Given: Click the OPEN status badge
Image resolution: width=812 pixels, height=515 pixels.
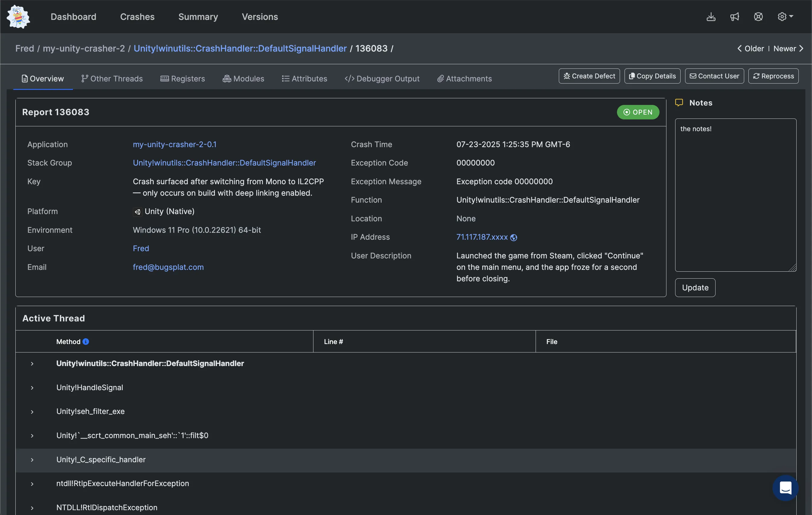Looking at the screenshot, I should 638,112.
